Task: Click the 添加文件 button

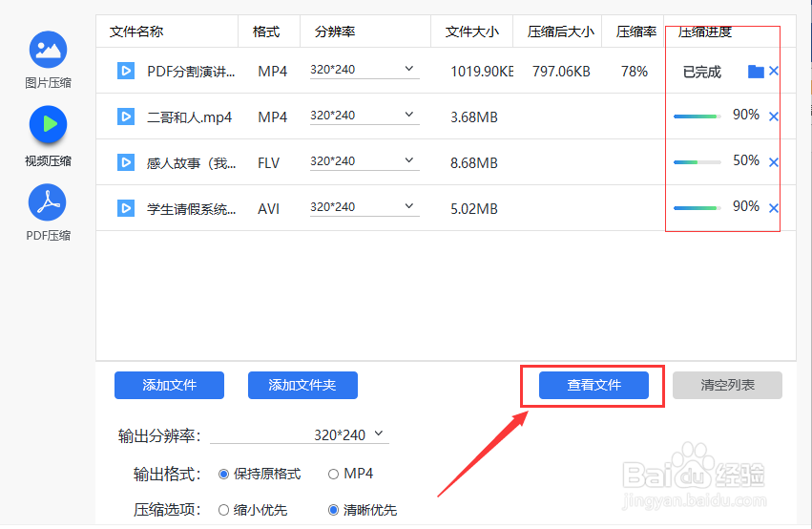Action: pyautogui.click(x=169, y=385)
